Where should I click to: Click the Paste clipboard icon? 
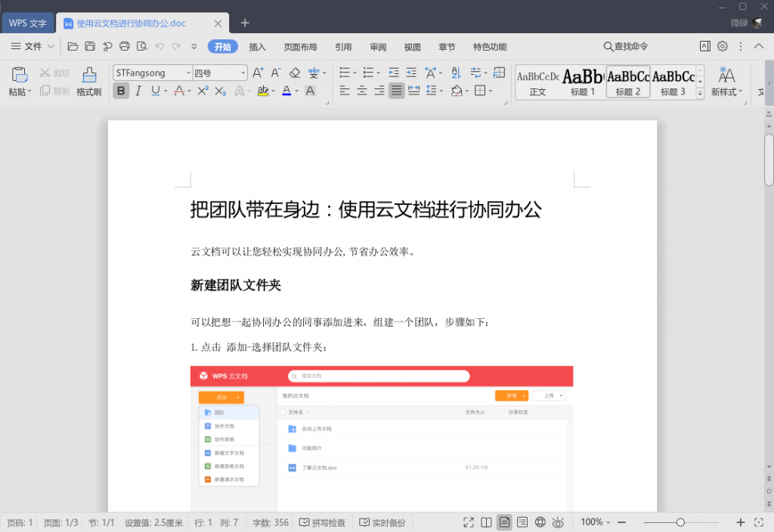pyautogui.click(x=19, y=75)
